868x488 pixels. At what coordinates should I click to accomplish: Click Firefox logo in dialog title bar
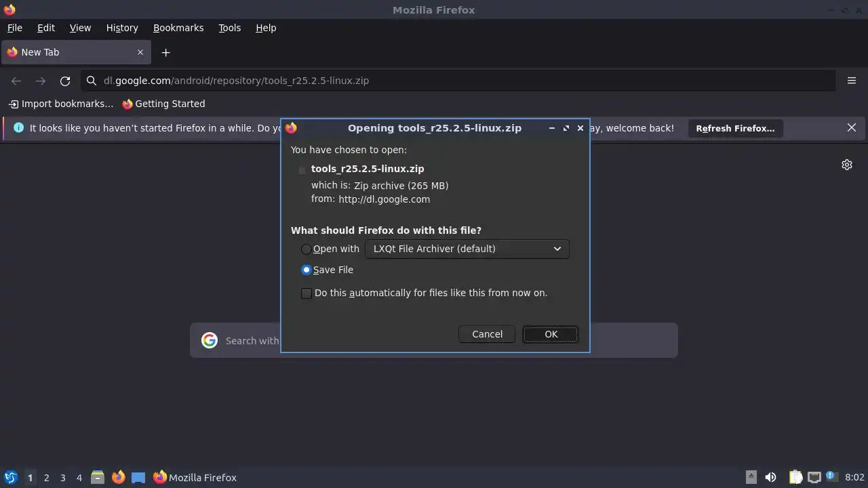pos(292,127)
